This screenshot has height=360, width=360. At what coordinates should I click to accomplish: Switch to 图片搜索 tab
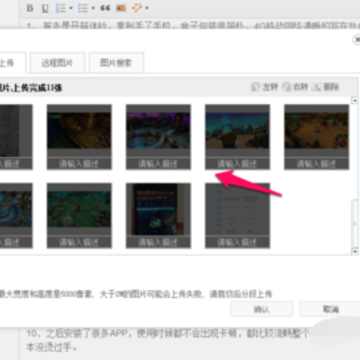click(116, 63)
